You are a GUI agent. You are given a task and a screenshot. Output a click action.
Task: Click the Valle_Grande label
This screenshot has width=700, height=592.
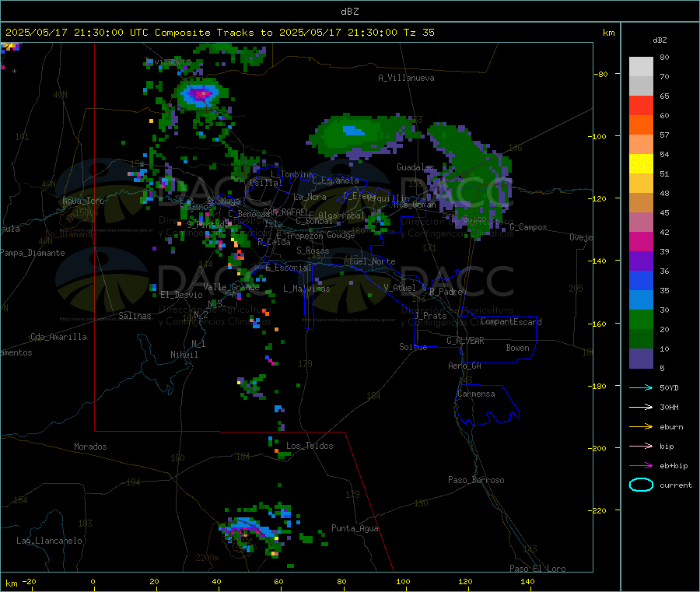(x=231, y=287)
